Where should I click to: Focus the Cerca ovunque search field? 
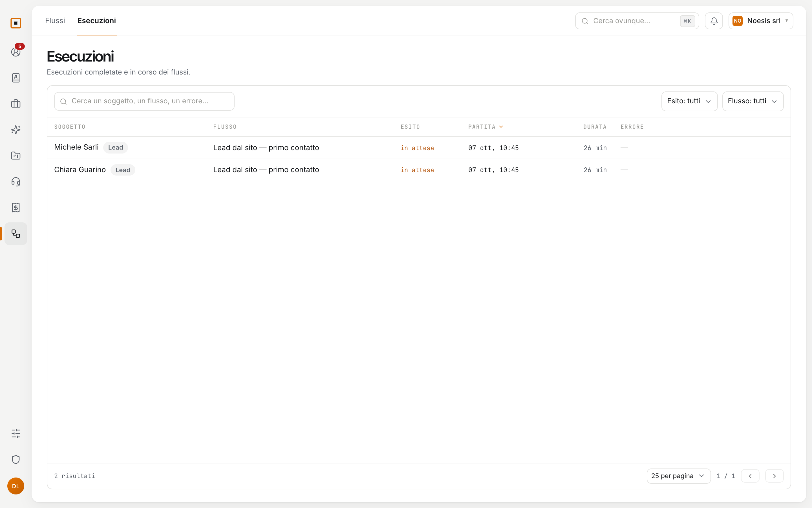637,21
